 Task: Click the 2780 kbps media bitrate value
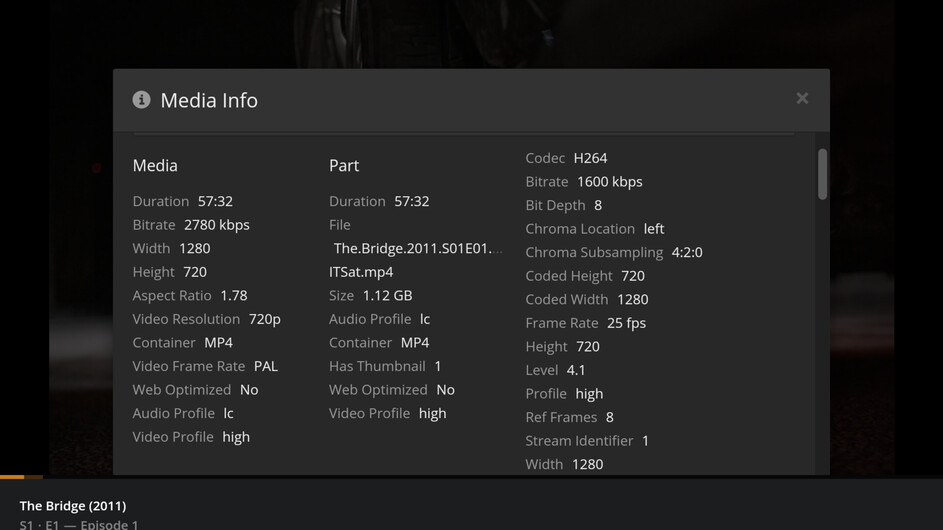click(217, 225)
